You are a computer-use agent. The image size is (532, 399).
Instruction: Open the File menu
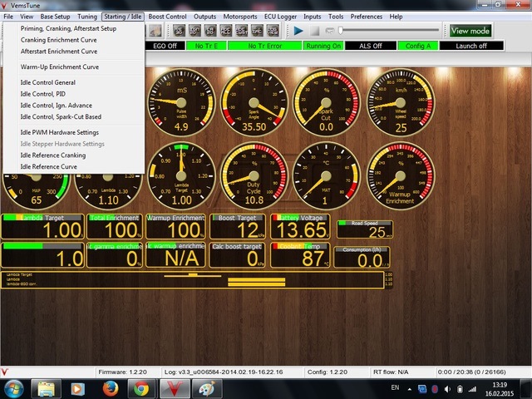click(x=8, y=17)
